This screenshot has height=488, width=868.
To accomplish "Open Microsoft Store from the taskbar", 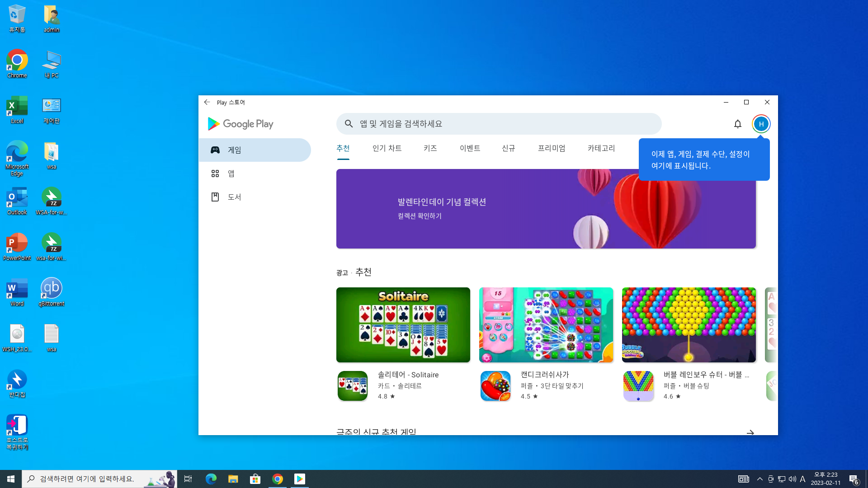I will [255, 479].
